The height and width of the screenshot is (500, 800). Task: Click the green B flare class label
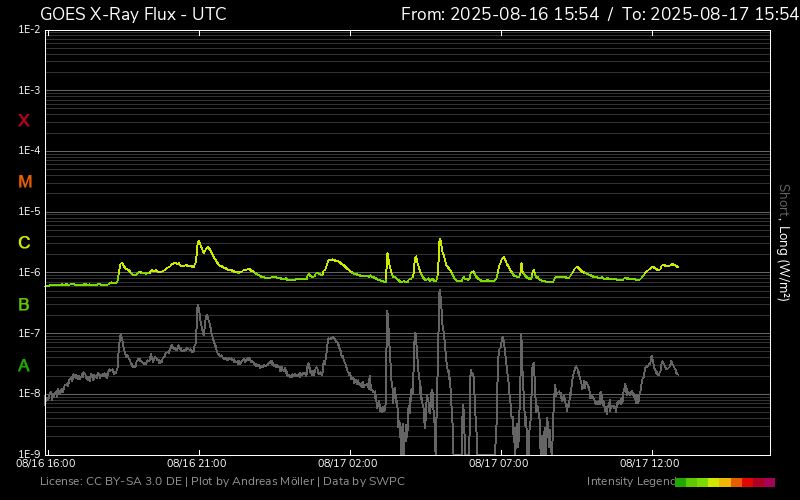(x=24, y=304)
